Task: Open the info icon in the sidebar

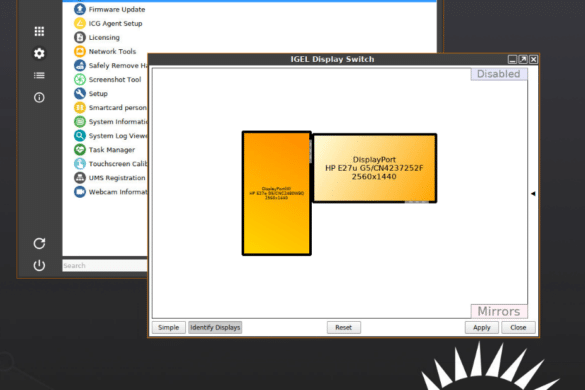Action: 39,97
